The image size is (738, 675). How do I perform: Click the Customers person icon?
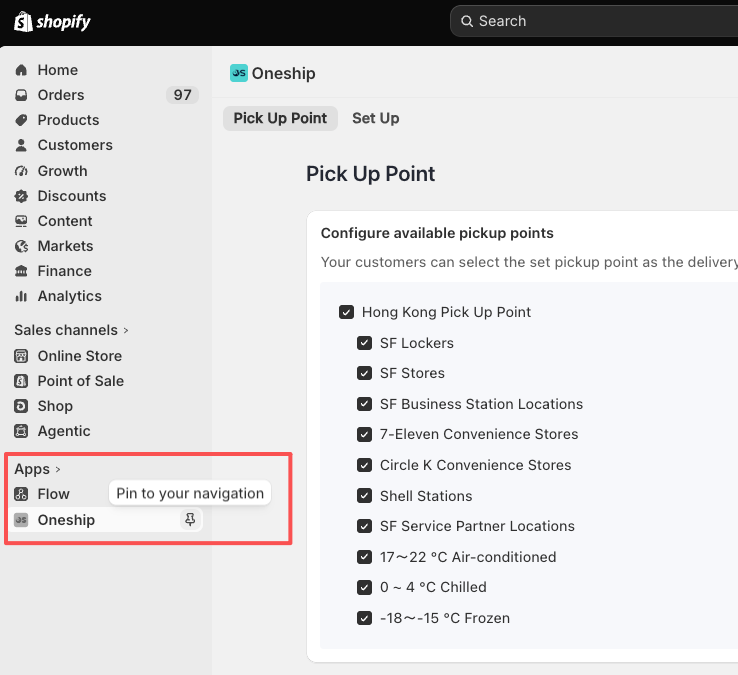[x=21, y=145]
